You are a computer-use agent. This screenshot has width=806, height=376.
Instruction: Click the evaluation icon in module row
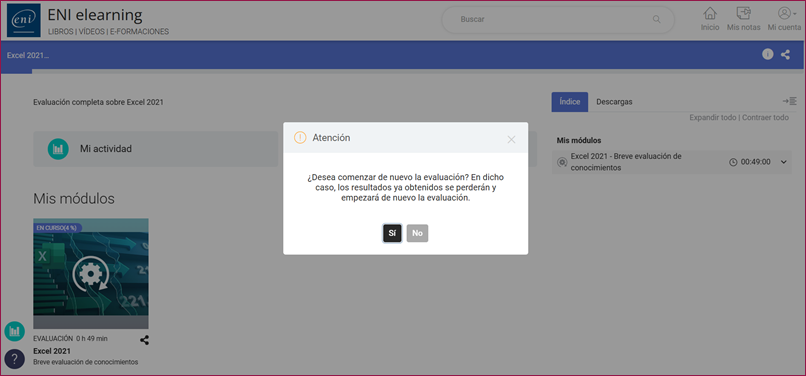pyautogui.click(x=562, y=163)
